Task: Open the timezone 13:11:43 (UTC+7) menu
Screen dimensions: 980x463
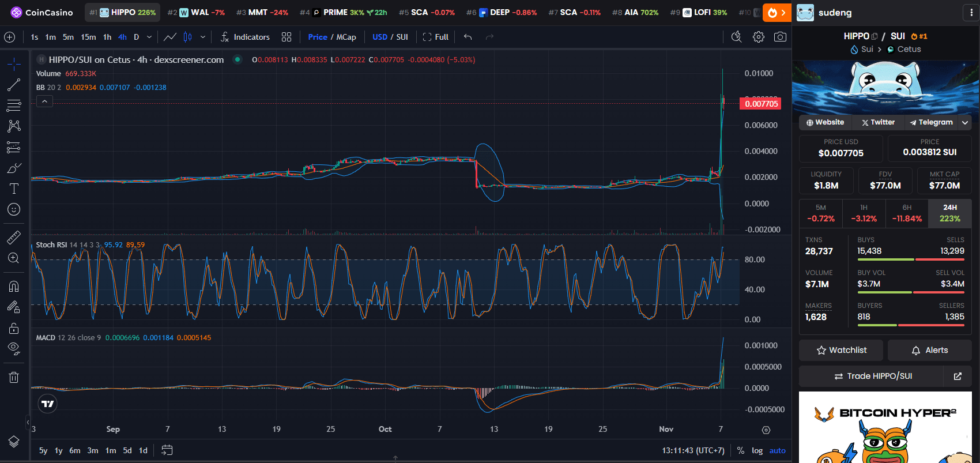Action: point(693,450)
